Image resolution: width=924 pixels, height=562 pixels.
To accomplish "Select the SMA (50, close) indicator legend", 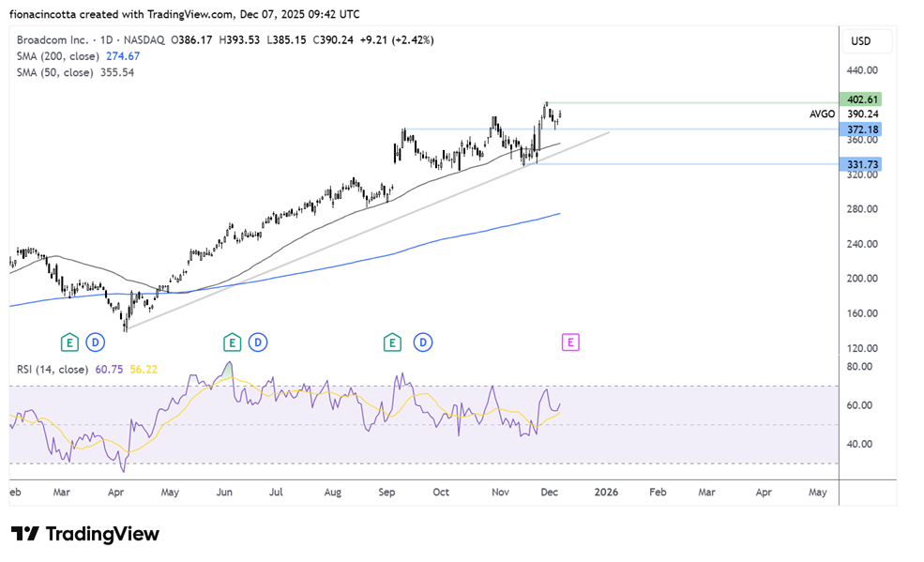I will (54, 72).
